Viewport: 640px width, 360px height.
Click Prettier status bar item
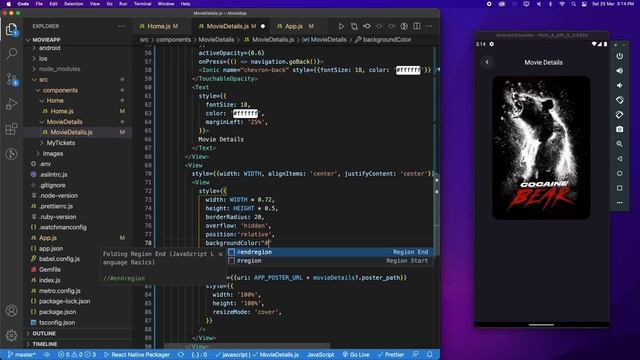391,355
